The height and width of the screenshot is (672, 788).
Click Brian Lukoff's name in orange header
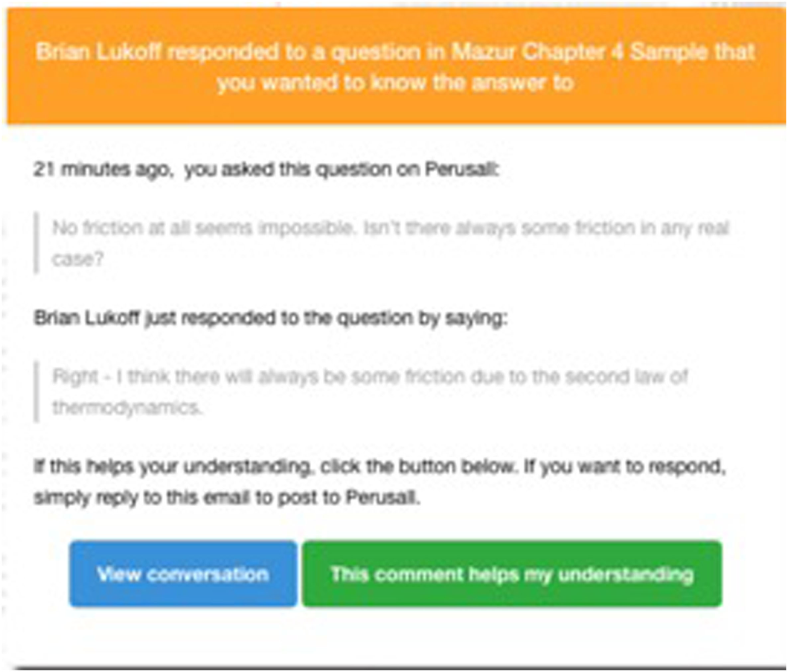point(99,52)
